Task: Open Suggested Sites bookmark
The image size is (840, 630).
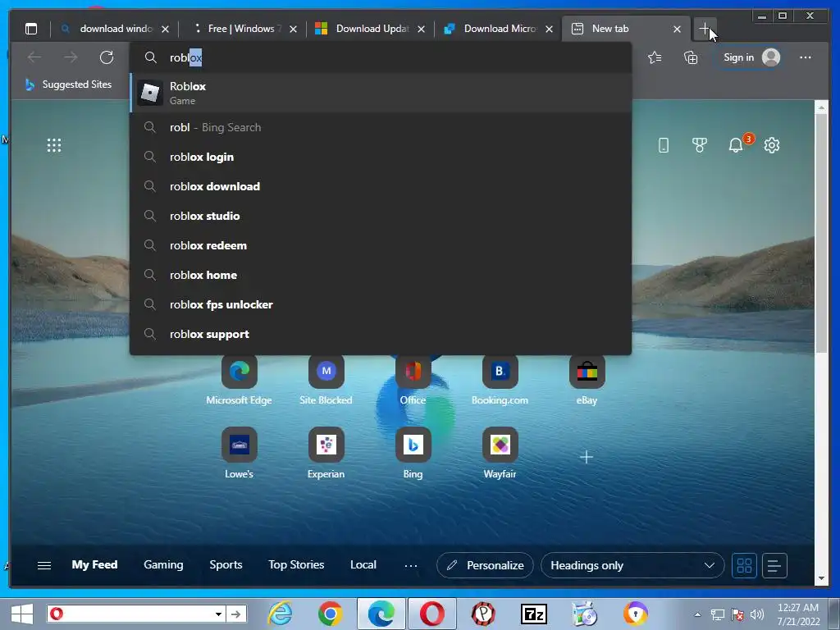Action: (x=69, y=84)
